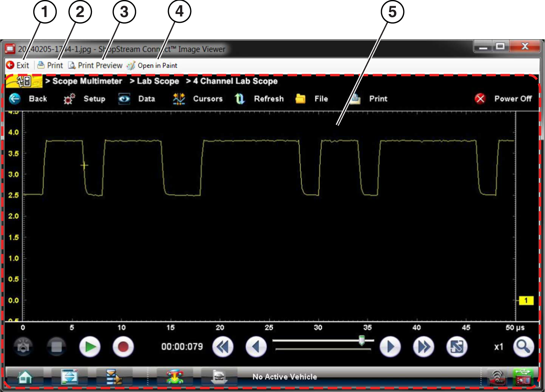545x392 pixels.
Task: Click the yellow channel 1 marker
Action: 526,300
